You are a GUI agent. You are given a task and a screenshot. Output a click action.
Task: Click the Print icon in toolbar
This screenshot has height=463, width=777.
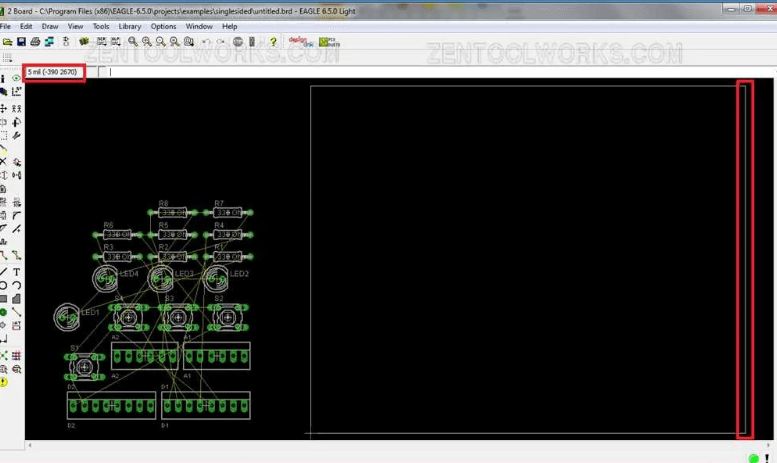pyautogui.click(x=35, y=42)
